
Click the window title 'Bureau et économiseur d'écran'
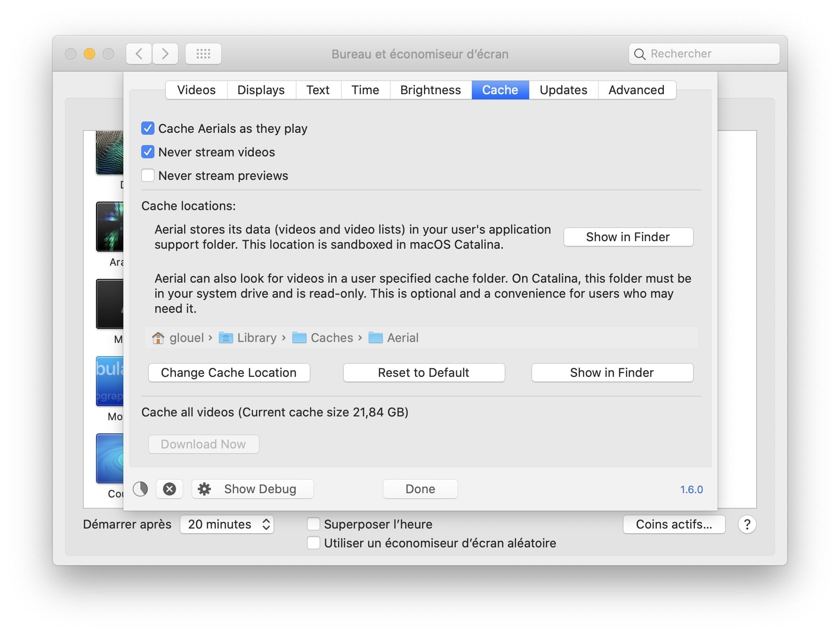(x=420, y=54)
